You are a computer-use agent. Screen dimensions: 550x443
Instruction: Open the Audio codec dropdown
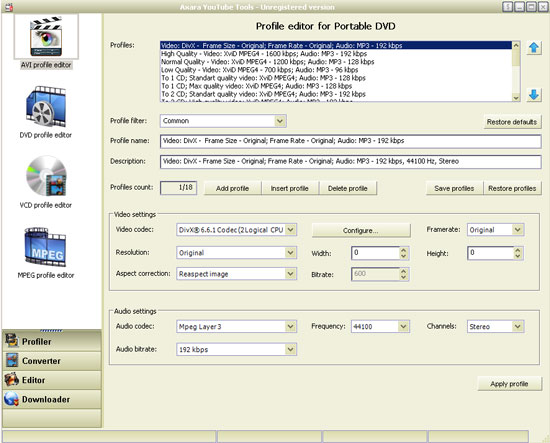click(290, 327)
